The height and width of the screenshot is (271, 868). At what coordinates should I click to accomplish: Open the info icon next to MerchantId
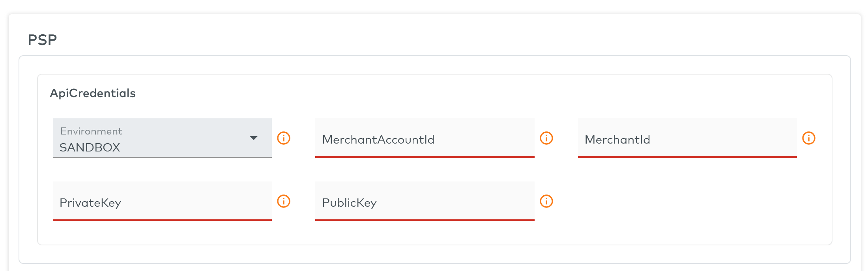click(809, 138)
